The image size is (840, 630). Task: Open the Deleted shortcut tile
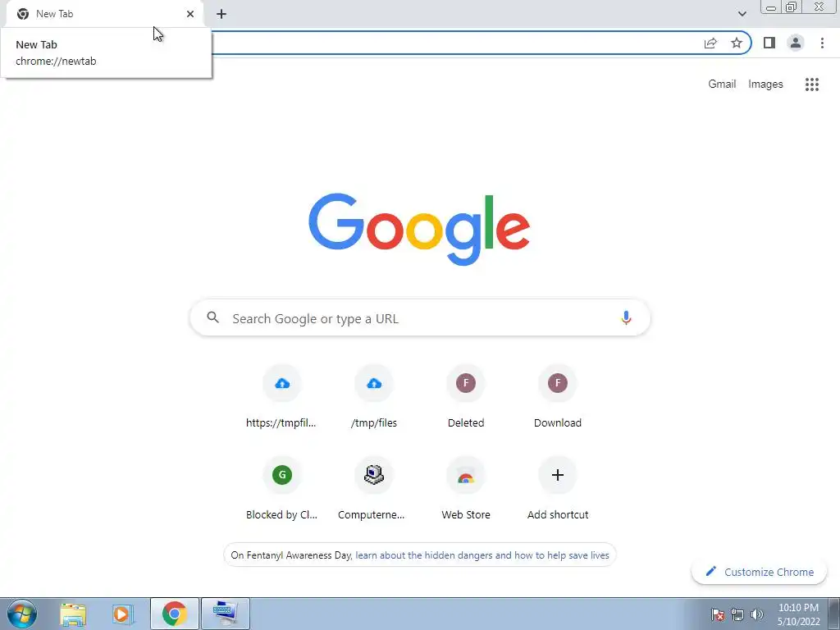(x=466, y=396)
